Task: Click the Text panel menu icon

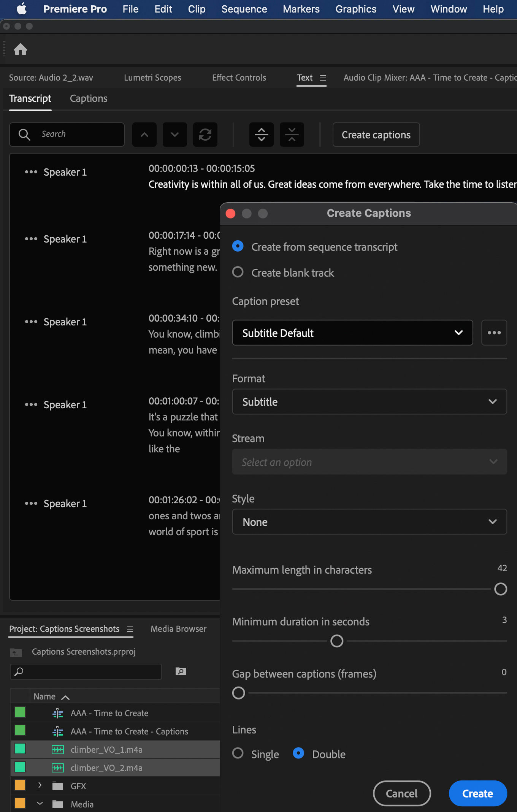Action: [323, 78]
